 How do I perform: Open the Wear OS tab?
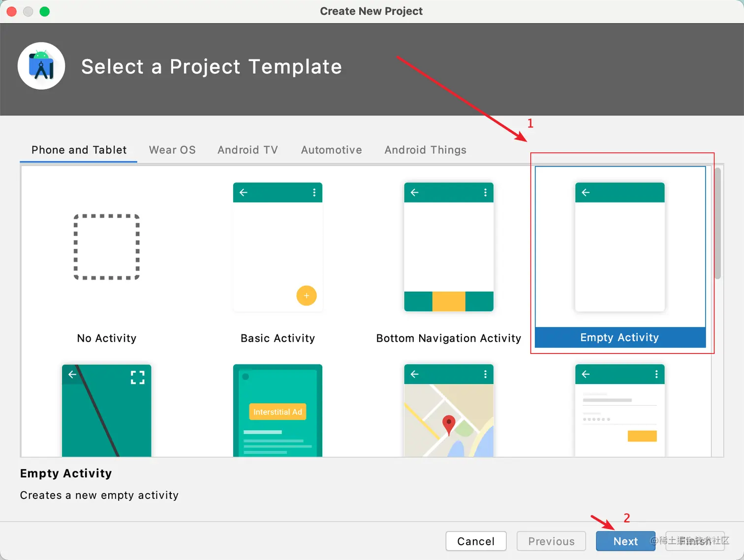click(x=172, y=150)
